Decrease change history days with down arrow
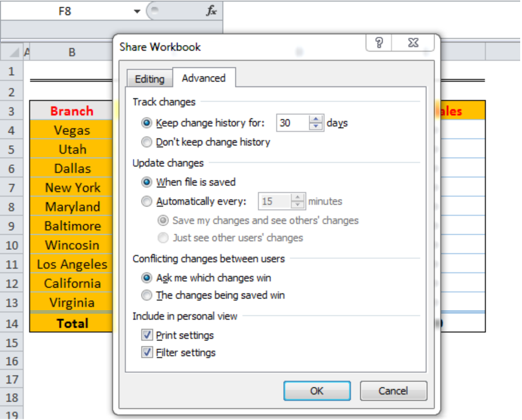 (315, 126)
